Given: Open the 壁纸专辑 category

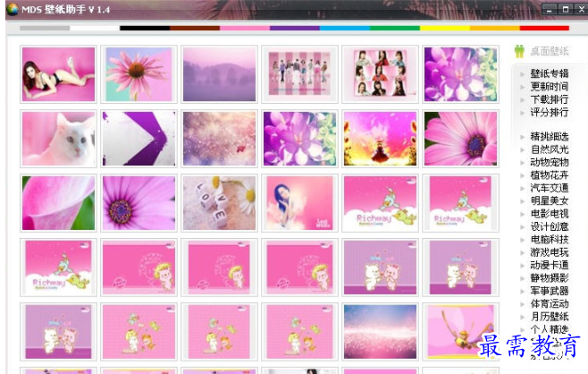Looking at the screenshot, I should 549,73.
